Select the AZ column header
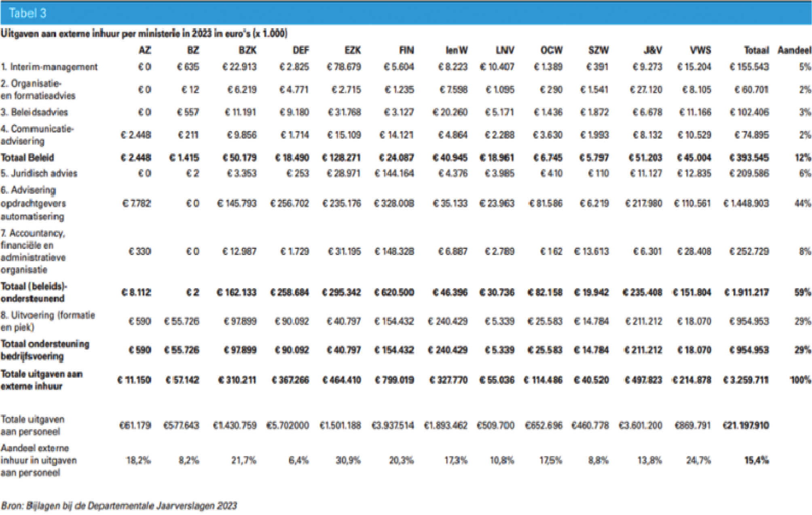 click(x=144, y=50)
